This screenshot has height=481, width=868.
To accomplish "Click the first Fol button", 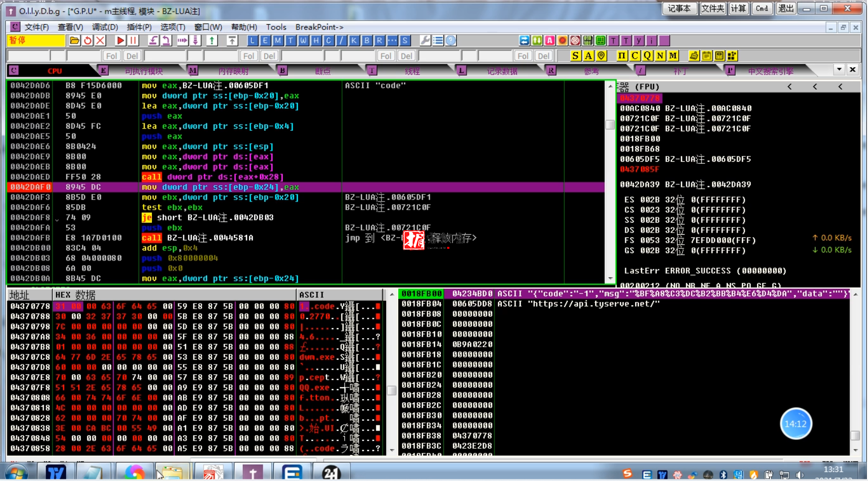I will click(x=111, y=56).
